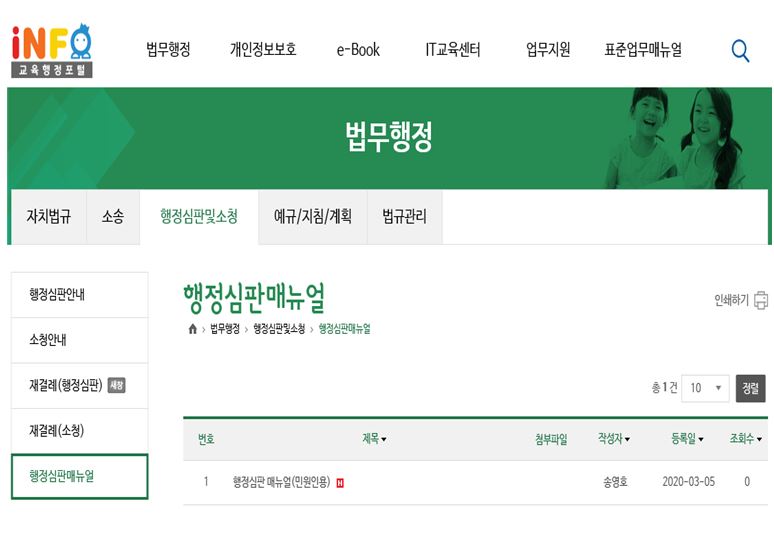Sort by 제목 column arrow
Viewport: 774px width, 544px height.
point(384,439)
